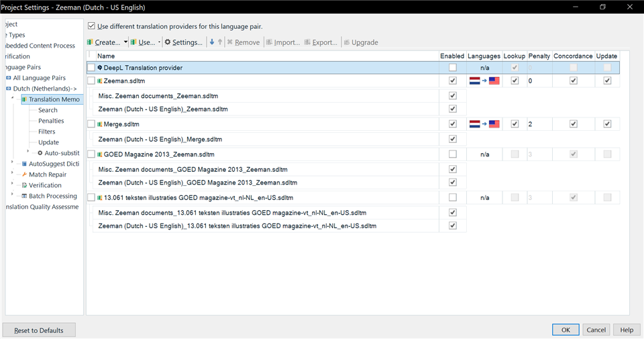Image resolution: width=644 pixels, height=339 pixels.
Task: Open the Use provider button
Action: coord(143,42)
